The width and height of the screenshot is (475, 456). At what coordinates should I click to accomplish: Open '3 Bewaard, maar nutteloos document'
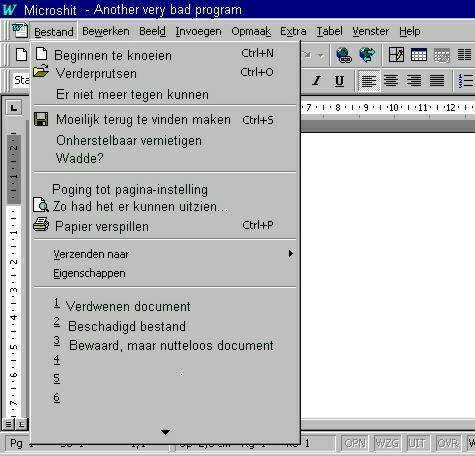click(x=164, y=345)
